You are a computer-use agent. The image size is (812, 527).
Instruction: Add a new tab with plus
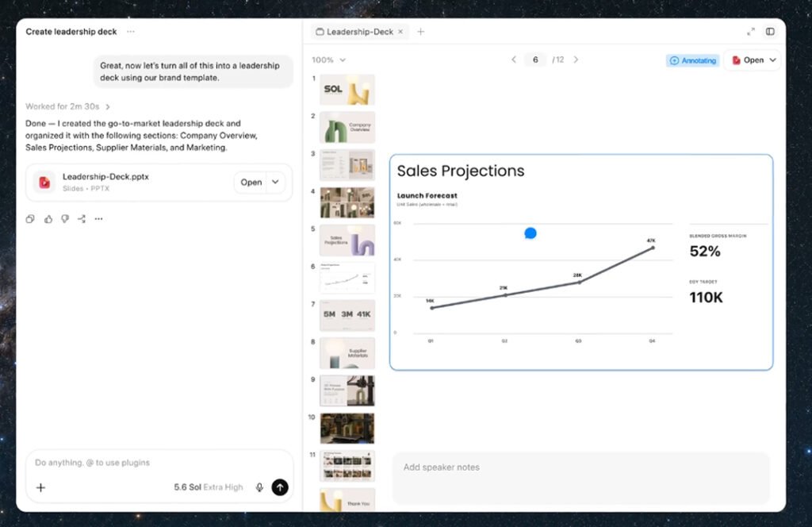pyautogui.click(x=421, y=32)
